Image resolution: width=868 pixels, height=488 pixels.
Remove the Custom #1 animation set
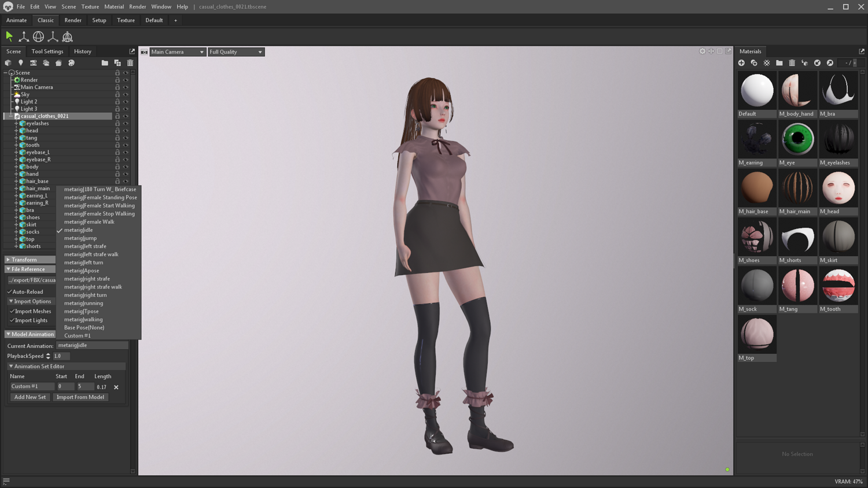point(116,387)
